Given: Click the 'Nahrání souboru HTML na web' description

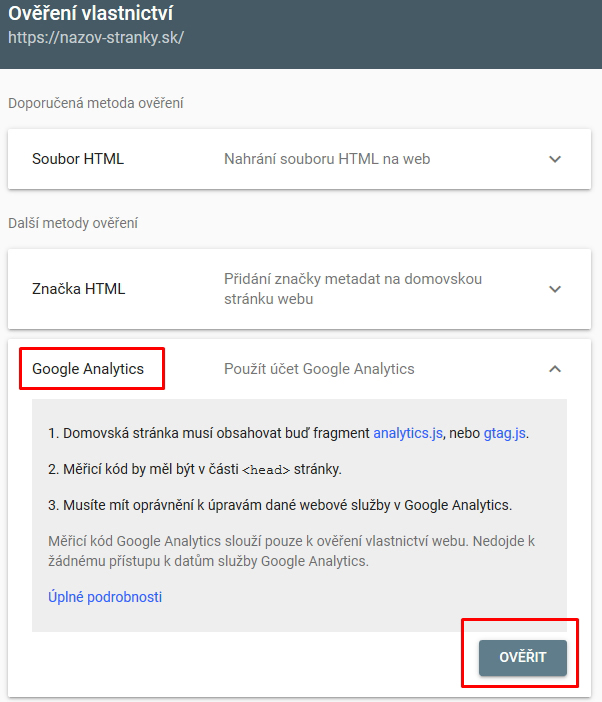Looking at the screenshot, I should 327,159.
